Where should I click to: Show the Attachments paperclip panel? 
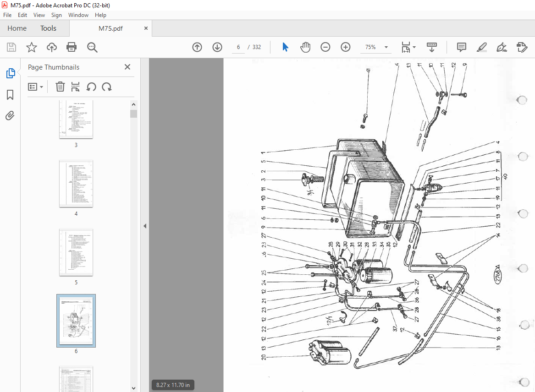10,116
